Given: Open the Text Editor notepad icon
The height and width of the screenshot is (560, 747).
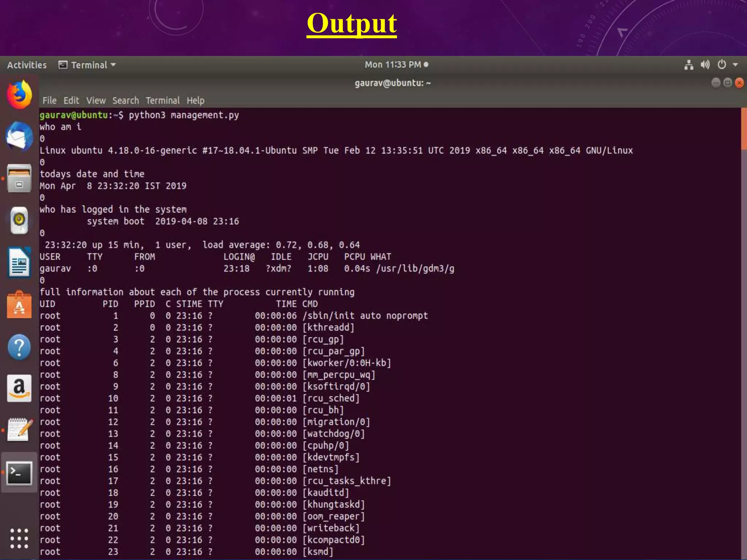Looking at the screenshot, I should coord(19,430).
